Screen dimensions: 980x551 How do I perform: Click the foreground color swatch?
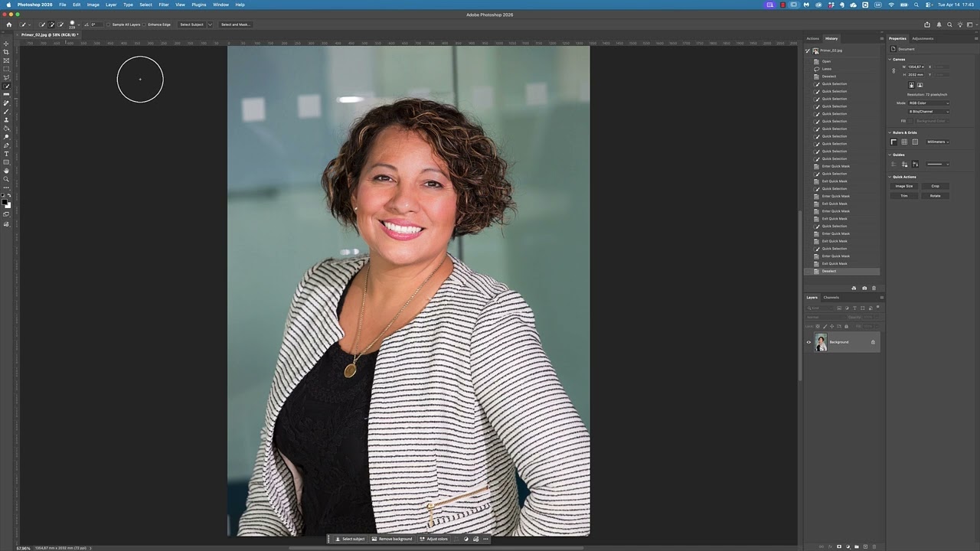5,201
